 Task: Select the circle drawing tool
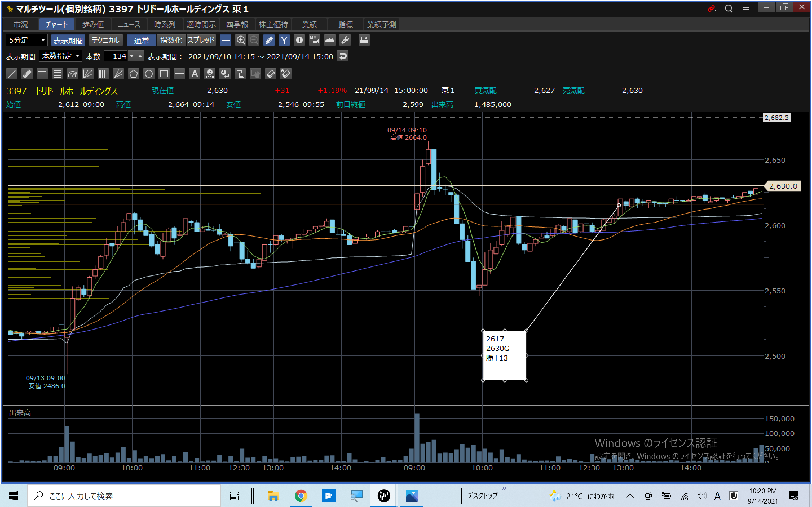(149, 74)
